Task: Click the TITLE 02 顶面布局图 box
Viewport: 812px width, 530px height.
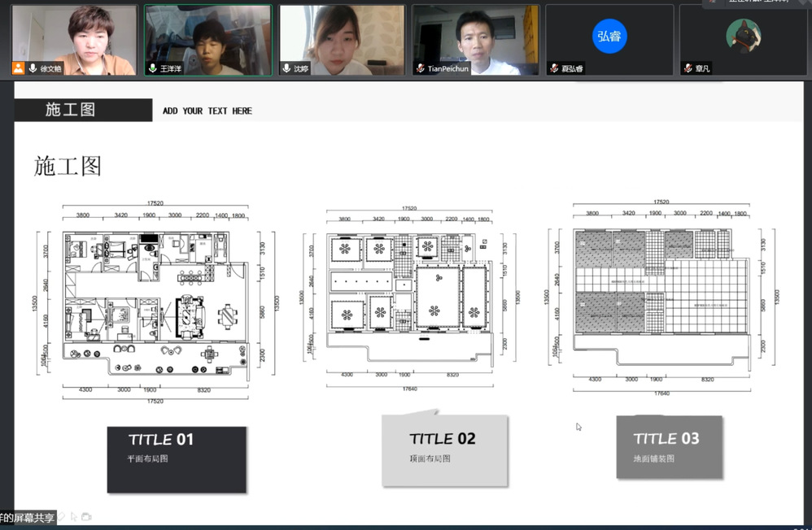Action: (444, 450)
